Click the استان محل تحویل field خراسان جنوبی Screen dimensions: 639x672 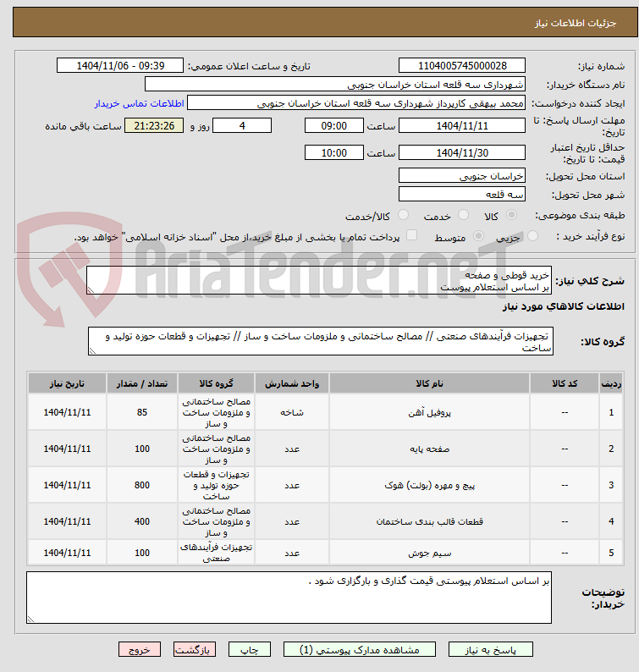click(x=462, y=176)
